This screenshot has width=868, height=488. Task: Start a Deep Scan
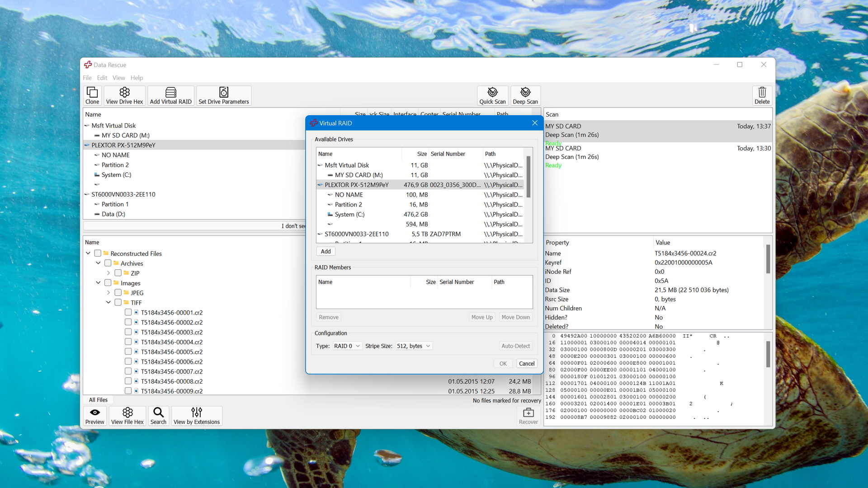(x=525, y=95)
